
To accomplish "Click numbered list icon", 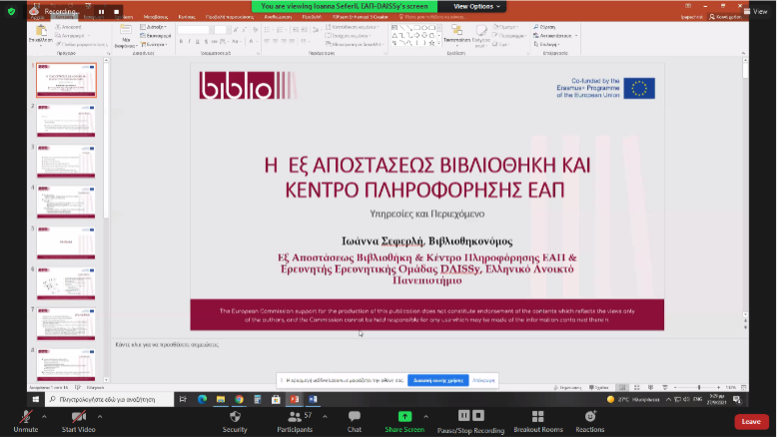I will pyautogui.click(x=281, y=30).
